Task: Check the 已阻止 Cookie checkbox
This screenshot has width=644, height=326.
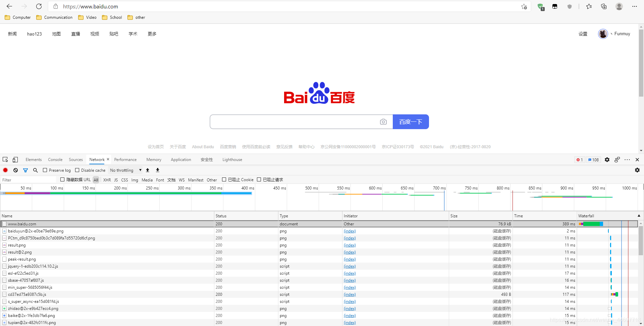Action: (x=224, y=179)
